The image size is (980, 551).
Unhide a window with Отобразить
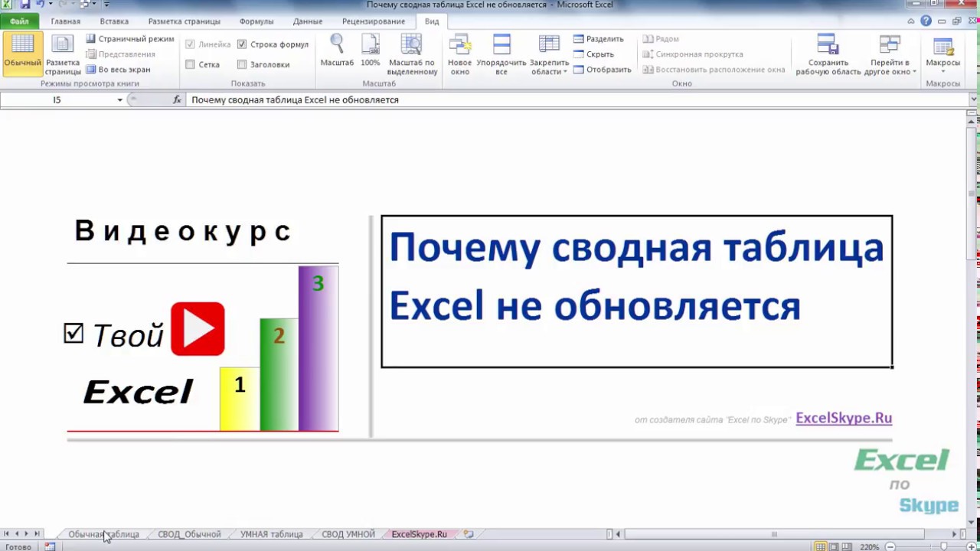pyautogui.click(x=603, y=70)
